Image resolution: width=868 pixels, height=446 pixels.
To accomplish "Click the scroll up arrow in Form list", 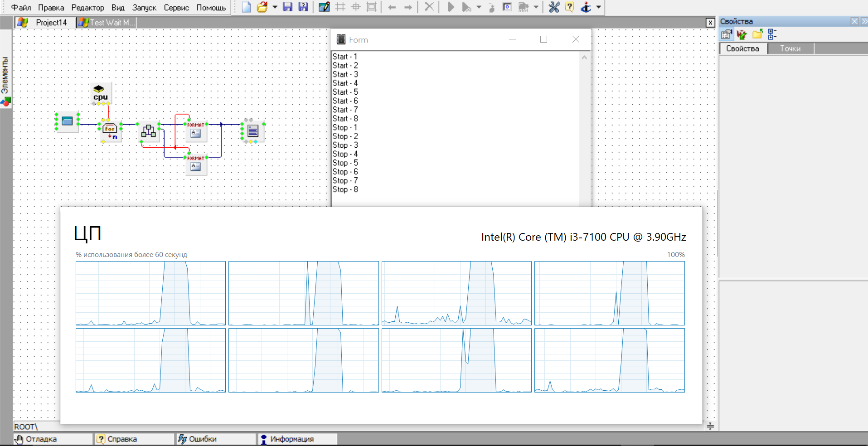I will pyautogui.click(x=584, y=58).
